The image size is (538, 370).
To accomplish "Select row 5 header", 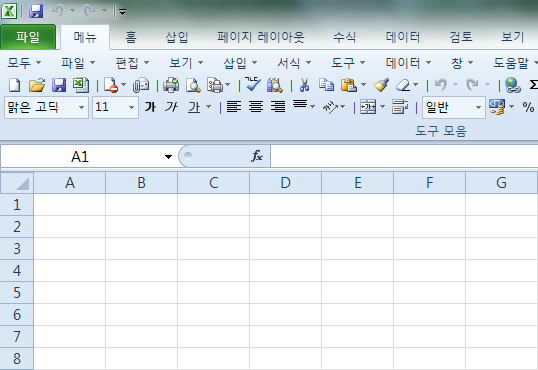I will [x=17, y=292].
